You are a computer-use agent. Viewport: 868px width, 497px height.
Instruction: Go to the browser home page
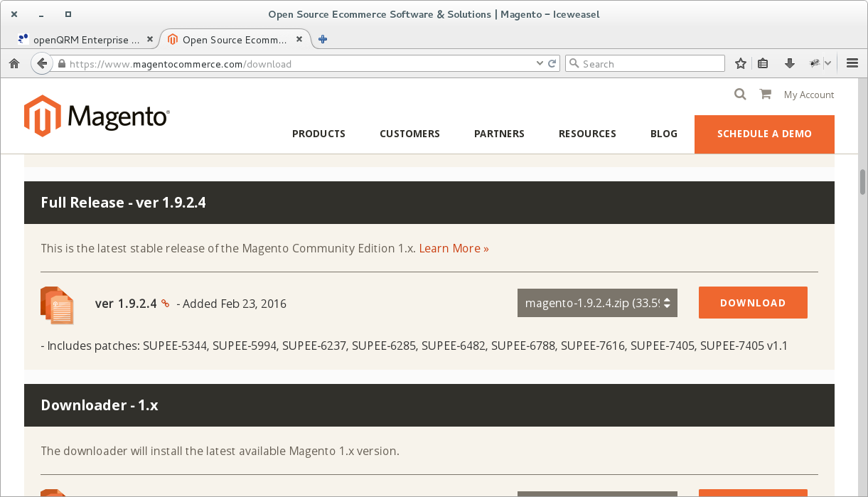(x=14, y=63)
